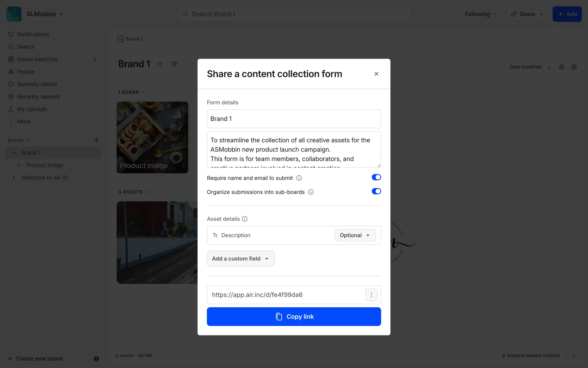Go to Saved searches in sidebar
Image resolution: width=588 pixels, height=368 pixels.
pyautogui.click(x=37, y=59)
